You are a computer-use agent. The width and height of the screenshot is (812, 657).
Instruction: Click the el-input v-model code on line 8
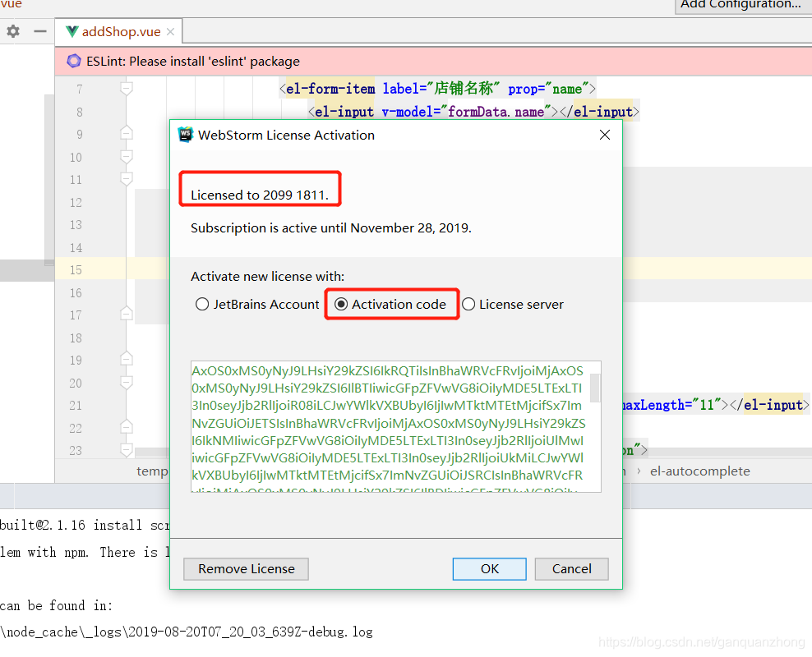click(473, 112)
